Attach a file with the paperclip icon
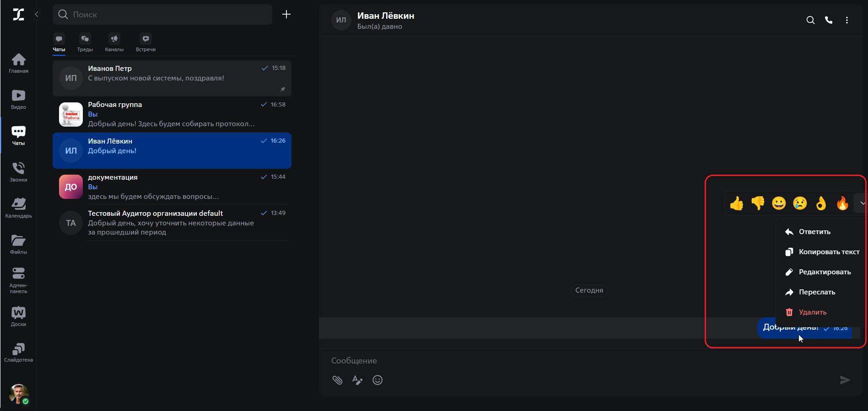Viewport: 868px width, 411px height. point(337,380)
